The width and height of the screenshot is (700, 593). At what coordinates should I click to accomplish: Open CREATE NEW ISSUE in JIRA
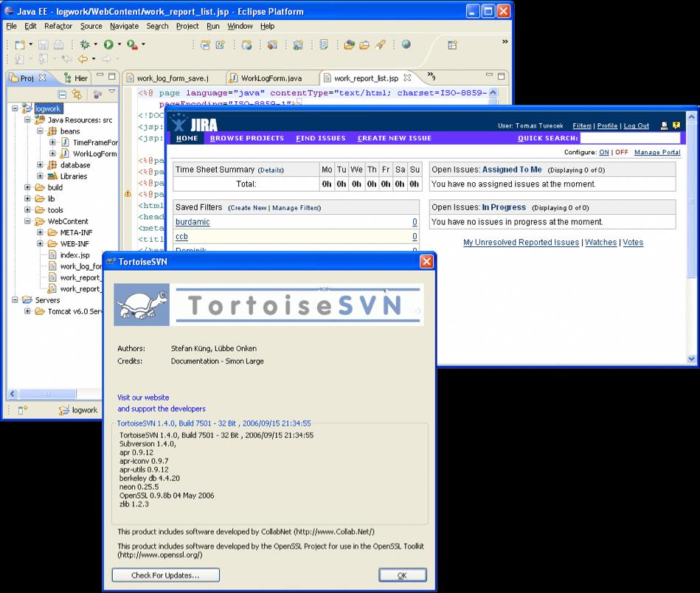point(395,139)
